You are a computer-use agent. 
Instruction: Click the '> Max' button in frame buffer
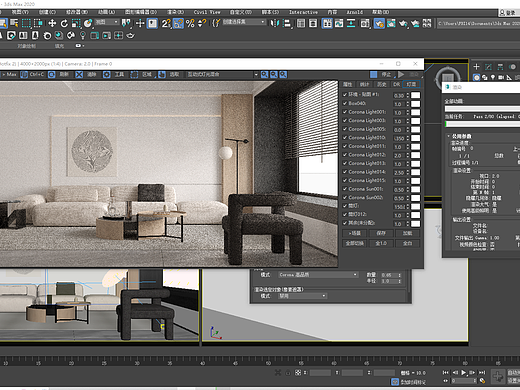pos(9,75)
